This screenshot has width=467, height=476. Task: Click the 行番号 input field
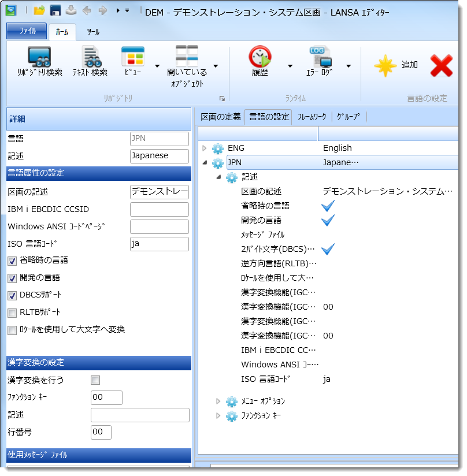[x=101, y=432]
